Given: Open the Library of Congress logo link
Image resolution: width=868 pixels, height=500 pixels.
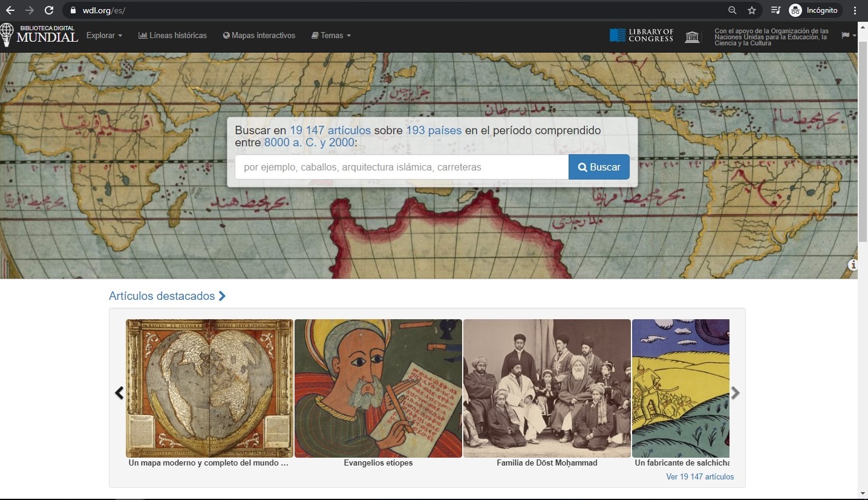Looking at the screenshot, I should click(x=641, y=36).
